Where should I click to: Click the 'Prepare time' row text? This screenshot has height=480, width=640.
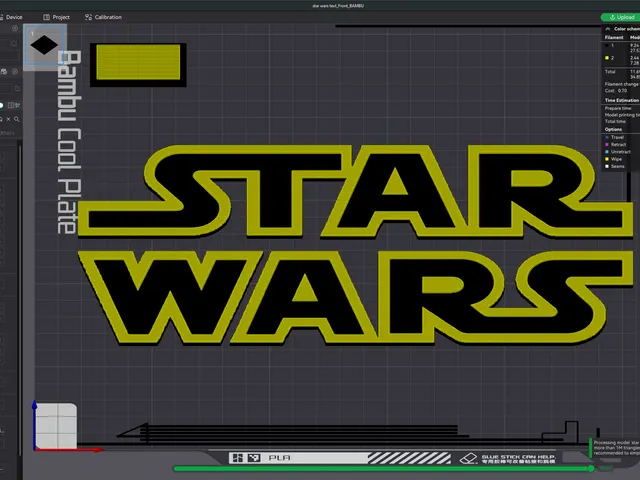(618, 108)
